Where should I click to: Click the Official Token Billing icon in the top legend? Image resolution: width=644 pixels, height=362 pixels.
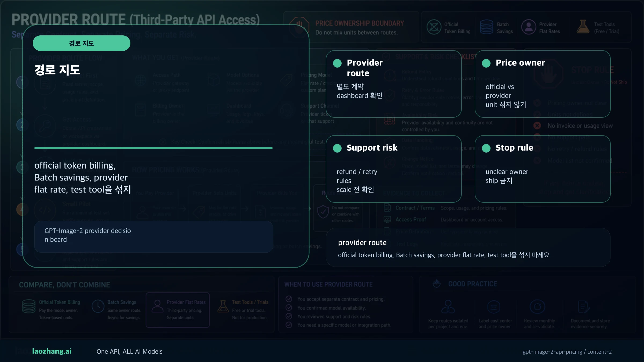(434, 27)
